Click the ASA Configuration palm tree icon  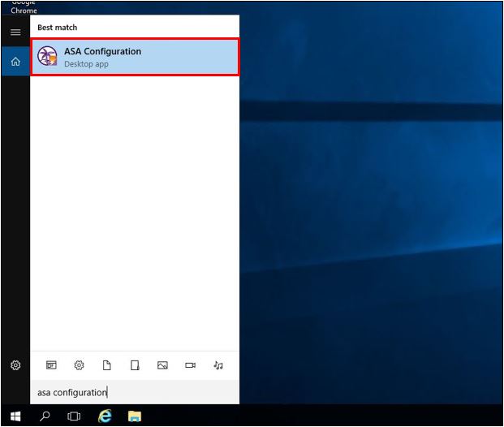click(x=47, y=56)
